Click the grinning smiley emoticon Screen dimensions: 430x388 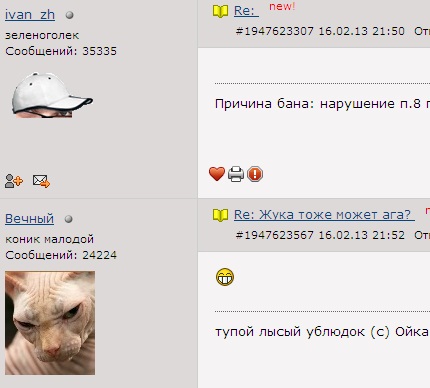point(225,277)
